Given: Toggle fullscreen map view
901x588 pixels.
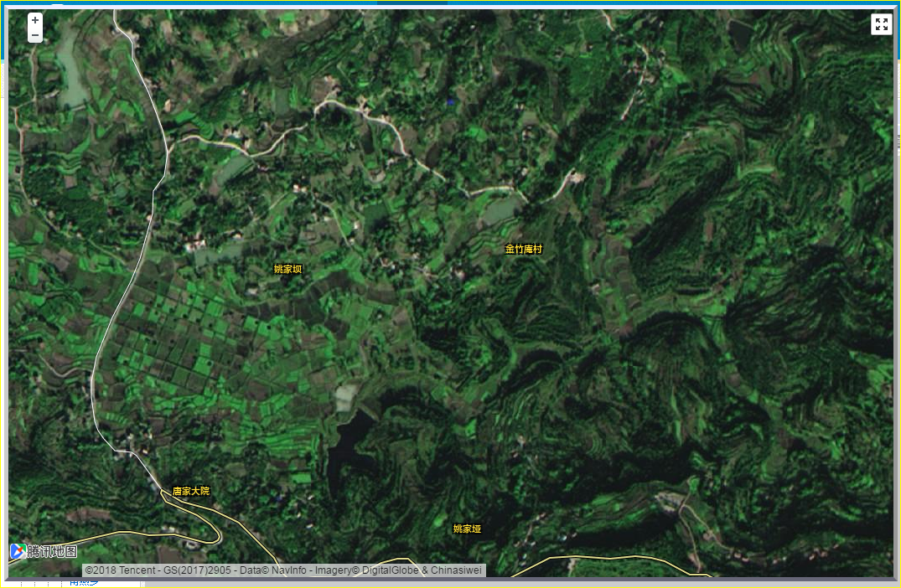Looking at the screenshot, I should (881, 24).
